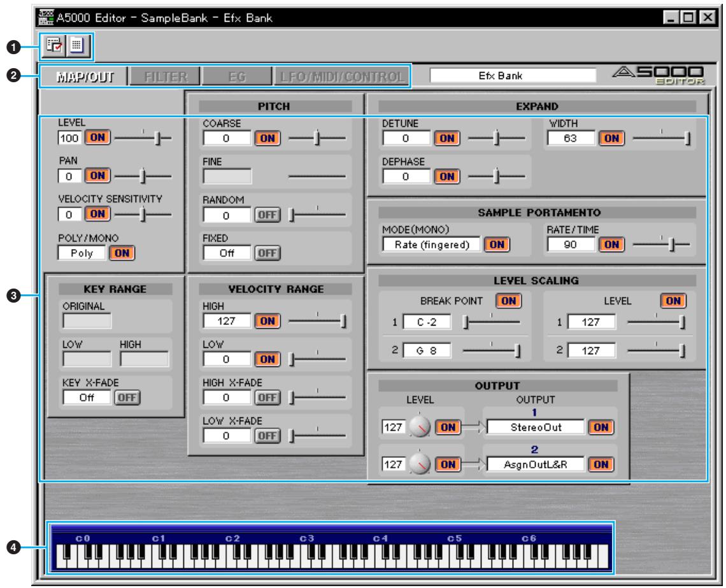Click the second toolbar grid list icon

pyautogui.click(x=77, y=45)
